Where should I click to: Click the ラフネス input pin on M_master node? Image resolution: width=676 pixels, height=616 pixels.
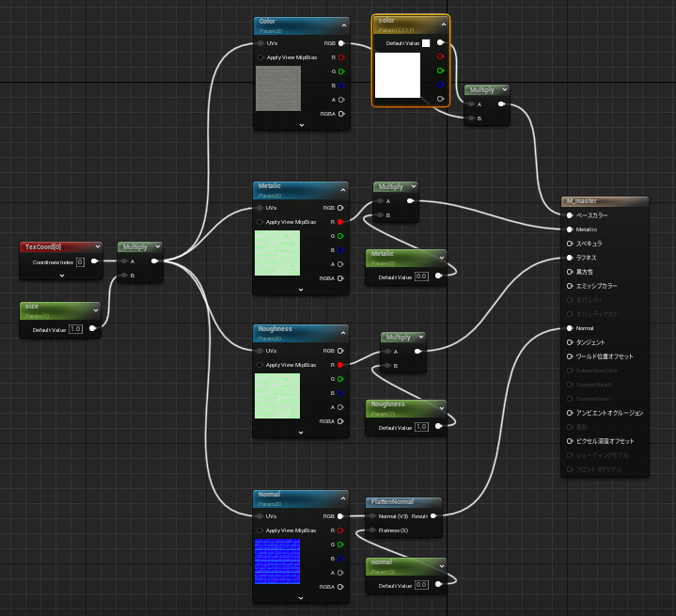(570, 257)
